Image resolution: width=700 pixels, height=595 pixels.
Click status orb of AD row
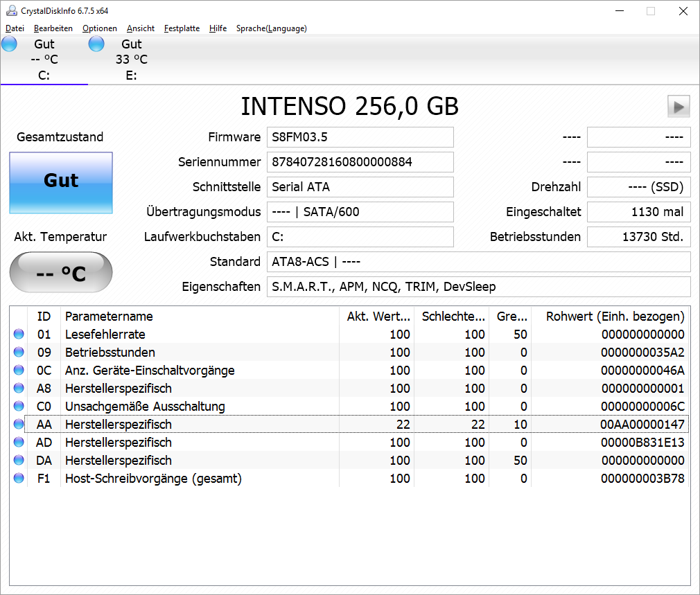(19, 442)
